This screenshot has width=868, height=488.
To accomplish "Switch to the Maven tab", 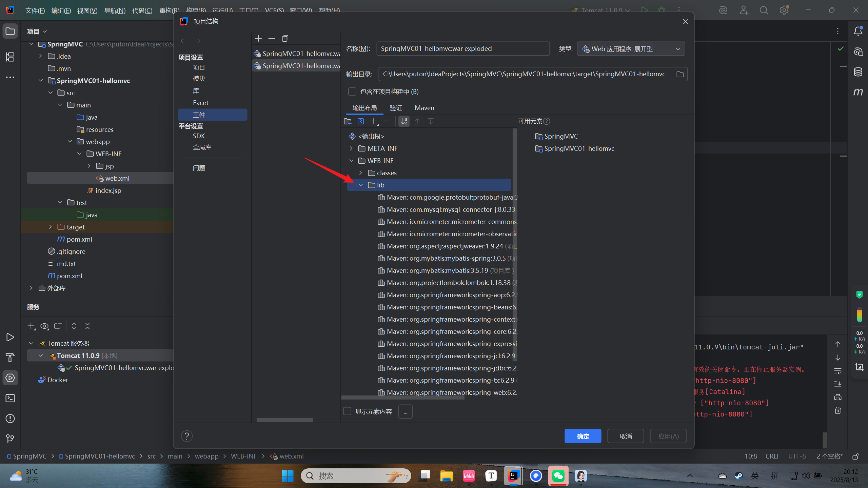I will point(424,108).
